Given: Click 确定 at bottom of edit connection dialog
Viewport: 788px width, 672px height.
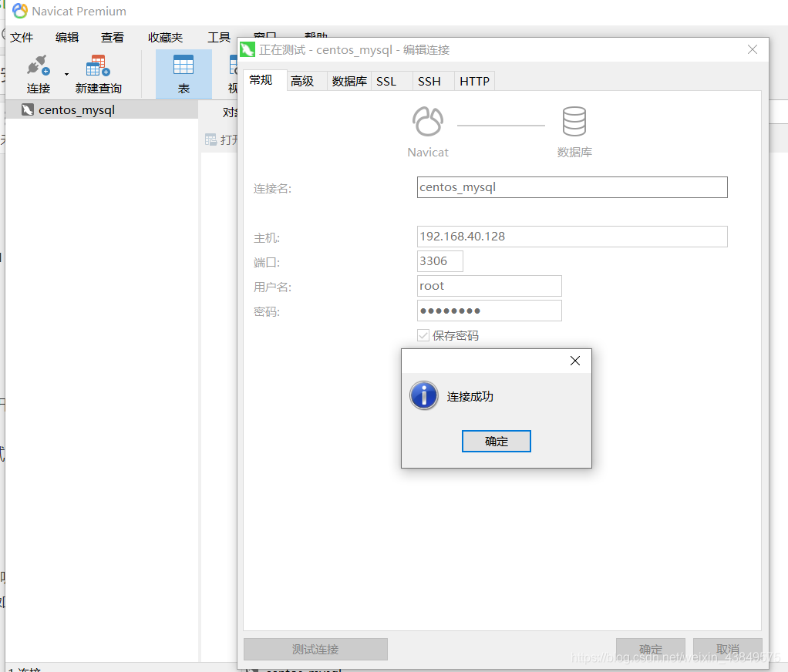Looking at the screenshot, I should 650,649.
